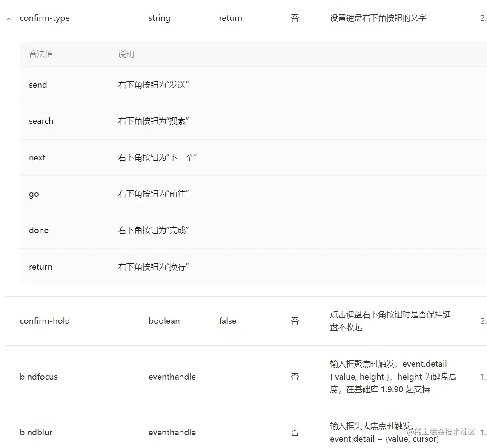
Task: Click description 右下角按钮为“发送”
Action: click(153, 85)
